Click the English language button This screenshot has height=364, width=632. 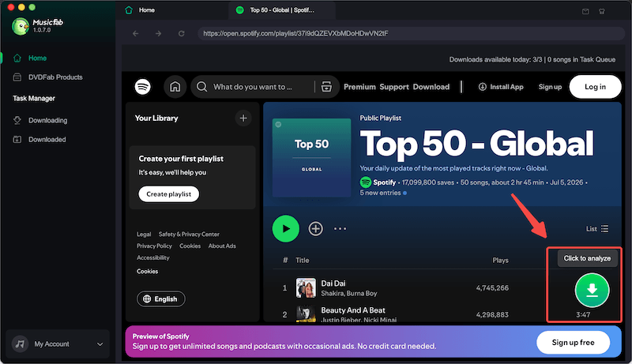pos(161,298)
